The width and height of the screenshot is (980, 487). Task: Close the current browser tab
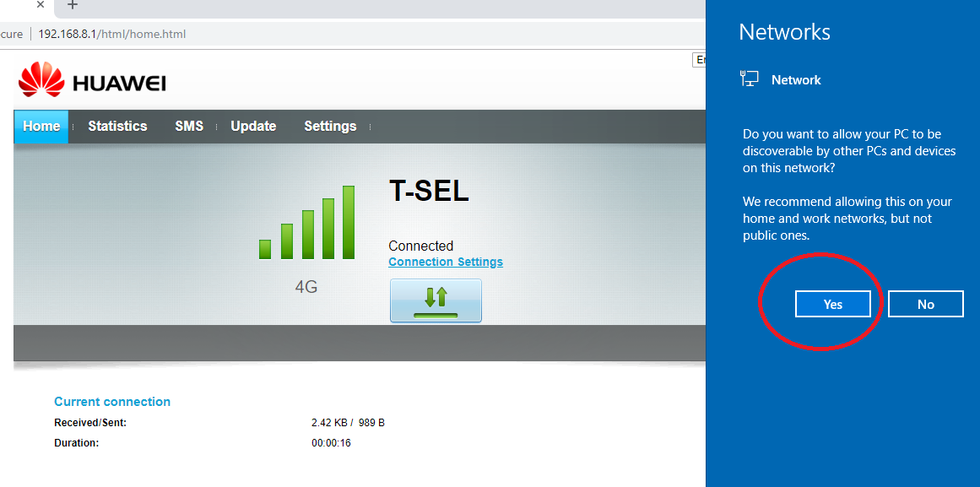(x=41, y=5)
